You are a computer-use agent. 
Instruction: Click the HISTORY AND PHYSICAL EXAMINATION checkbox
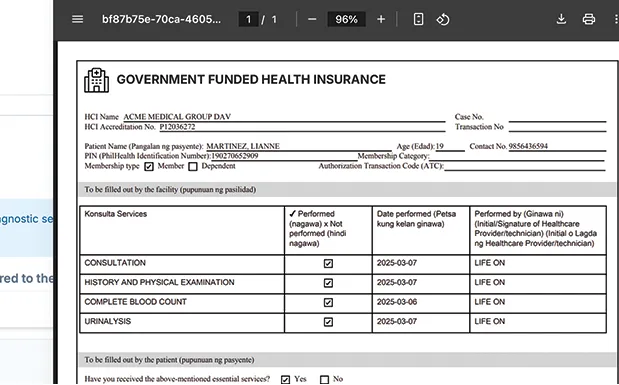pos(328,283)
